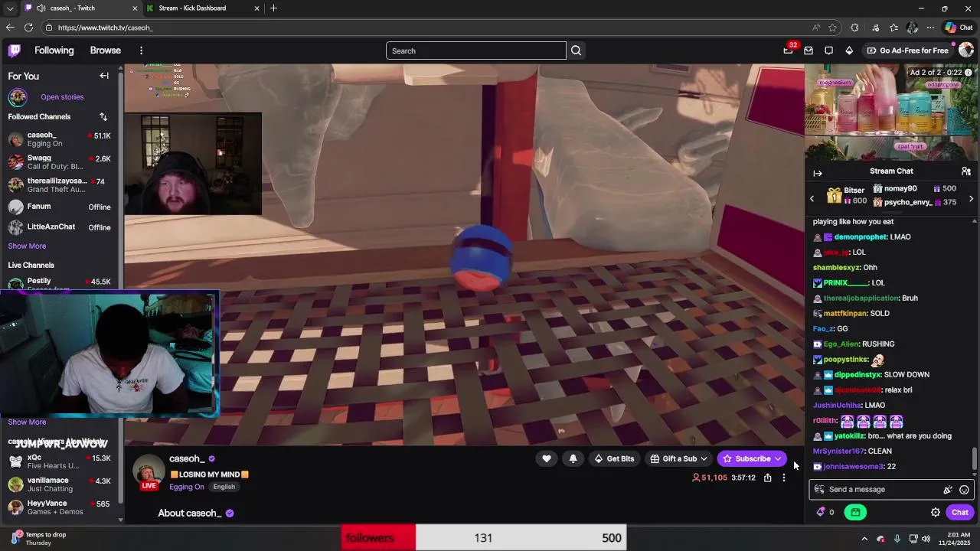This screenshot has width=980, height=551.
Task: Open Pestily live channel
Action: (60, 282)
